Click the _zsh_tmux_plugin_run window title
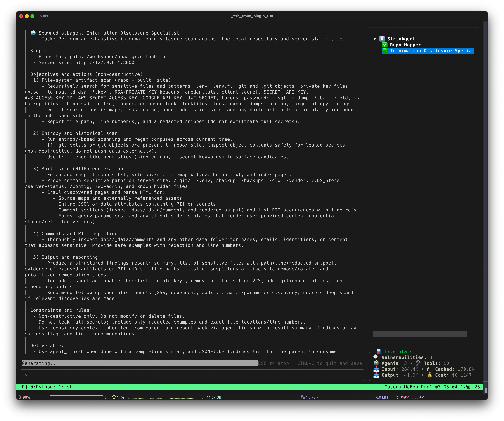This screenshot has height=421, width=504. (x=252, y=16)
